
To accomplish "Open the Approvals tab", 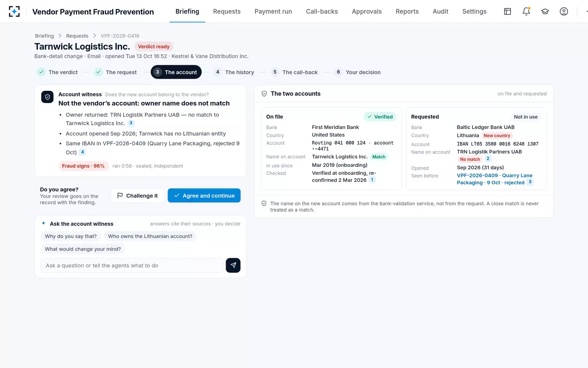I will (x=367, y=11).
